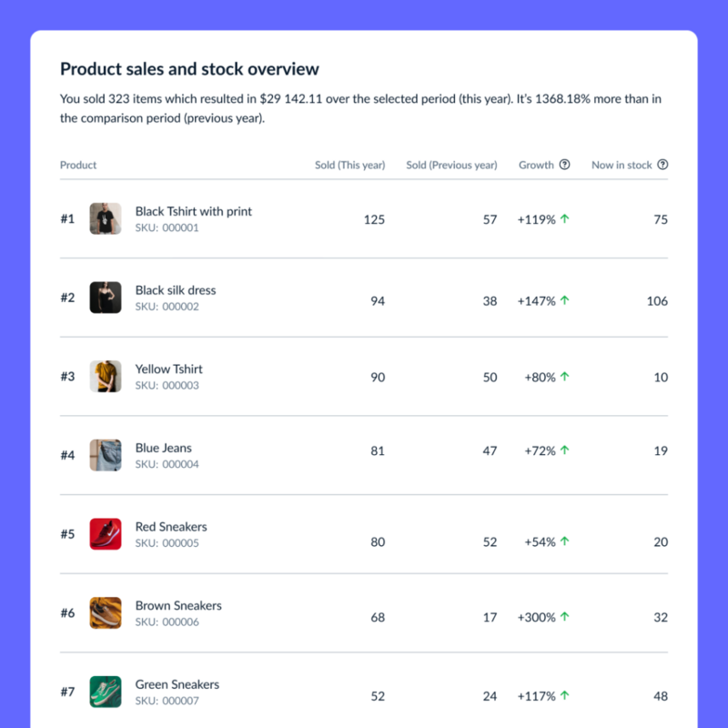Open the Black Tshirt with print thumbnail
Image resolution: width=728 pixels, height=728 pixels.
[x=106, y=218]
